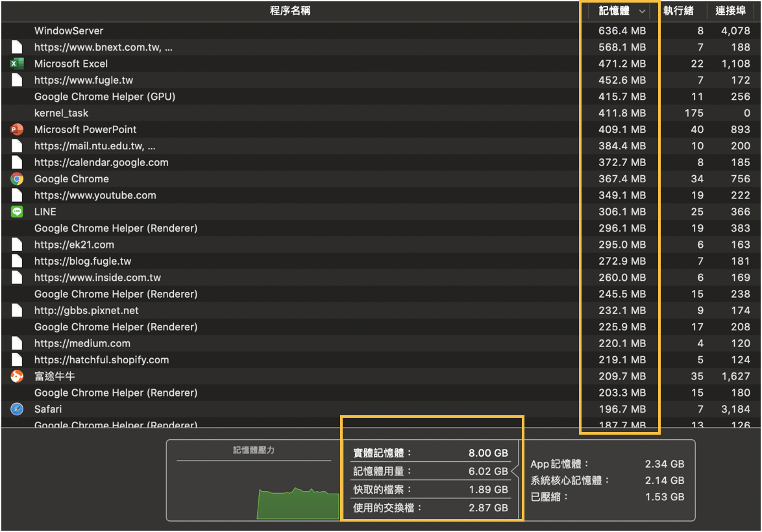
Task: Select the https://medium.com process name
Action: coord(82,343)
